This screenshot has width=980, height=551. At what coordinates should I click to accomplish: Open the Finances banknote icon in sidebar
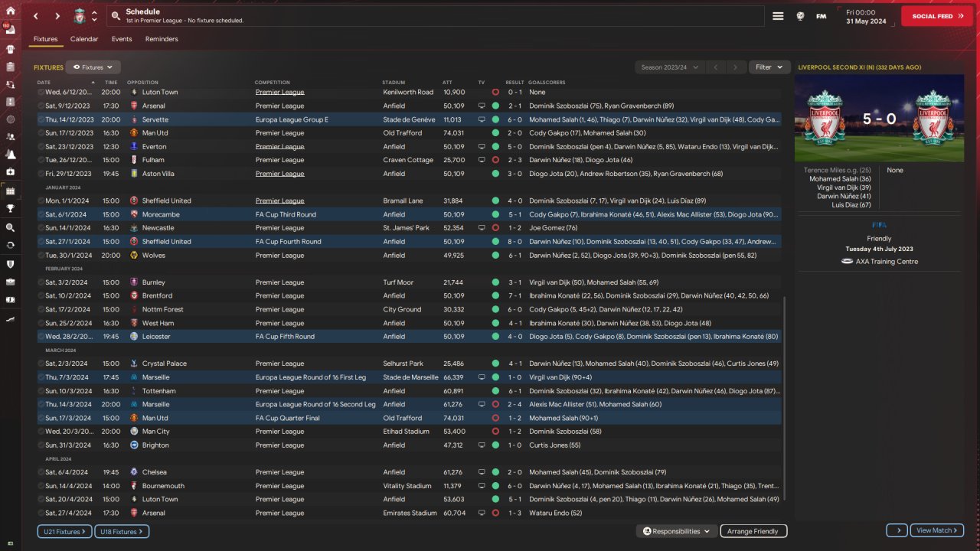click(11, 299)
